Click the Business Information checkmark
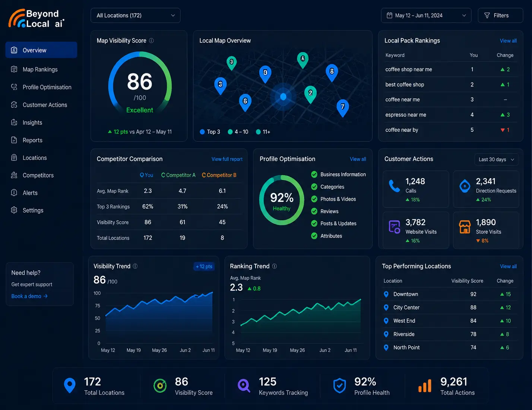 (314, 174)
